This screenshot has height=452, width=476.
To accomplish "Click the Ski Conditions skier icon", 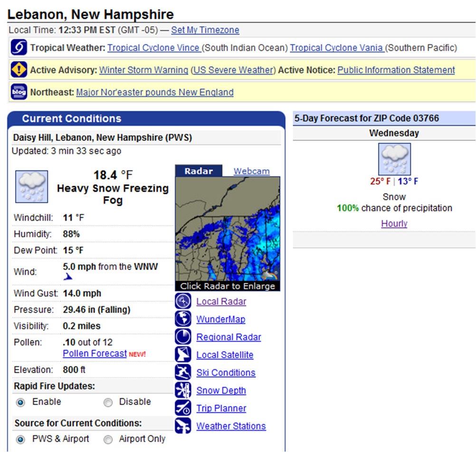I will coord(183,372).
